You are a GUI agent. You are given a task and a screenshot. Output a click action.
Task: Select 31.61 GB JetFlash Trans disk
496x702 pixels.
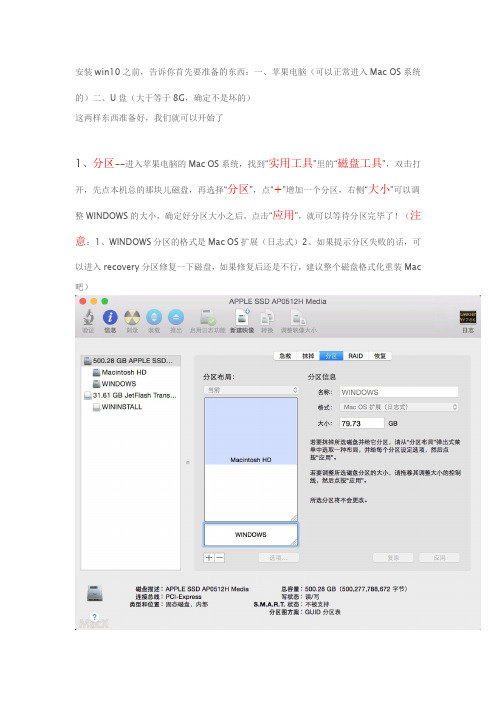pos(131,395)
